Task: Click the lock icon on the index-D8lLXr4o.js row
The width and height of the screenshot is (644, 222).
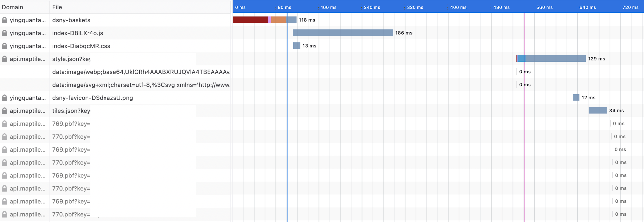Action: (x=4, y=33)
